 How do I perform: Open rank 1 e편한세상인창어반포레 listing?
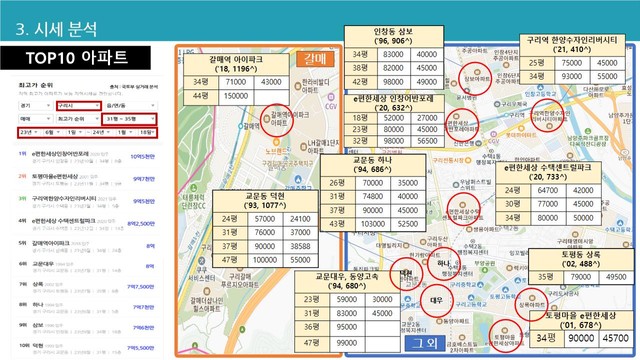[87, 158]
